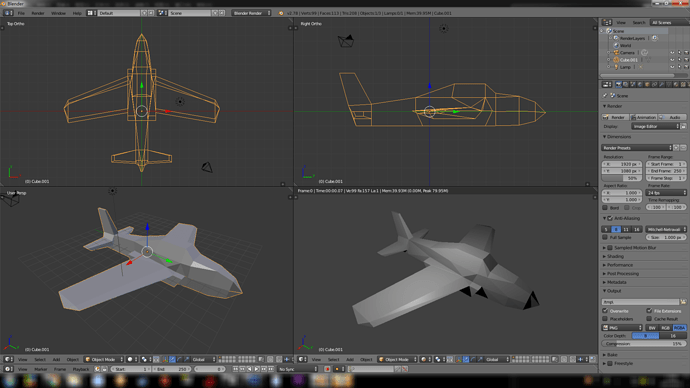Enable the Sampled Motion Blur checkbox
Screen dimensions: 690x388
click(x=610, y=248)
